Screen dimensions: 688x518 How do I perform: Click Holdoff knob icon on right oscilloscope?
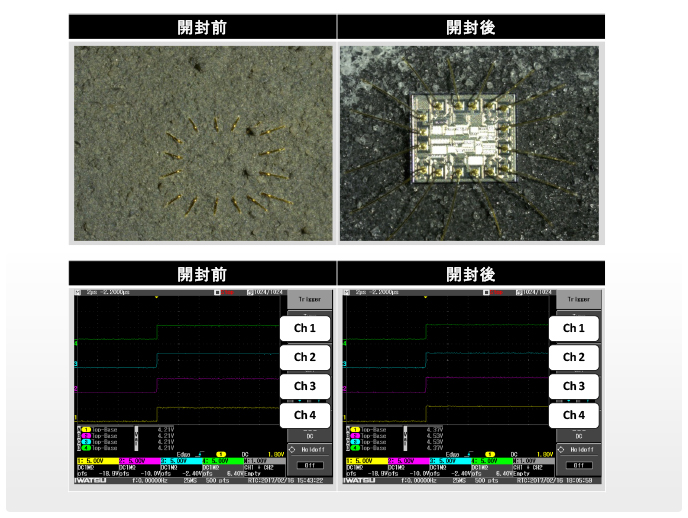(561, 450)
